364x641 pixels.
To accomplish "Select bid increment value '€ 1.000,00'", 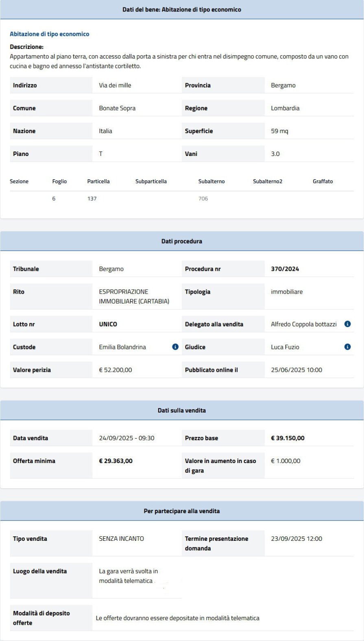I will (x=286, y=461).
